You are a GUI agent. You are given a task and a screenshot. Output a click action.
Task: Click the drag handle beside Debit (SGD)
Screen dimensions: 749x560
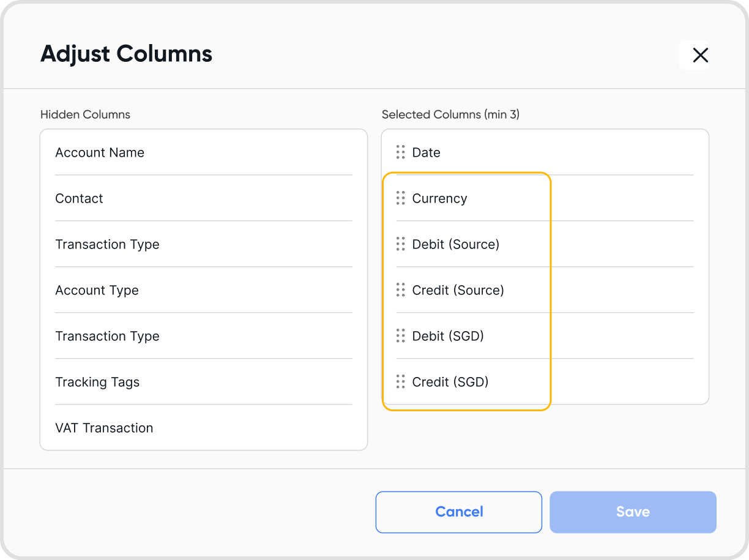(401, 336)
